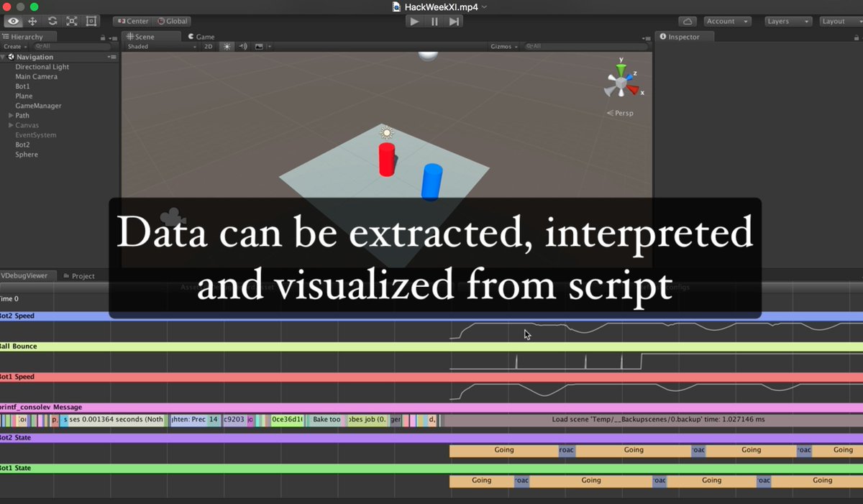The width and height of the screenshot is (863, 504).
Task: Click the red X axis gizmo cone
Action: (x=633, y=90)
